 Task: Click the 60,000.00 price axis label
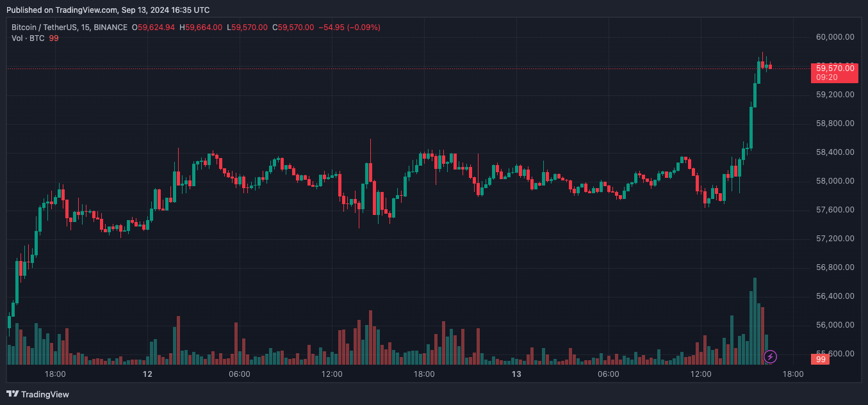coord(835,37)
